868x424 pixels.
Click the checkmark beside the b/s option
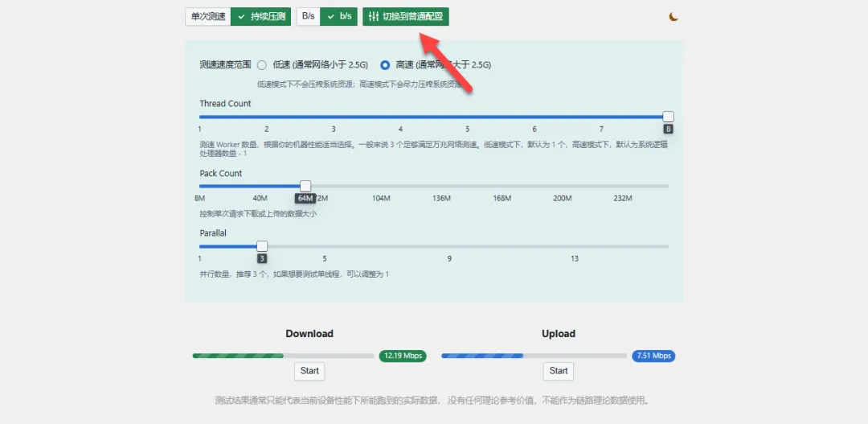pos(330,17)
